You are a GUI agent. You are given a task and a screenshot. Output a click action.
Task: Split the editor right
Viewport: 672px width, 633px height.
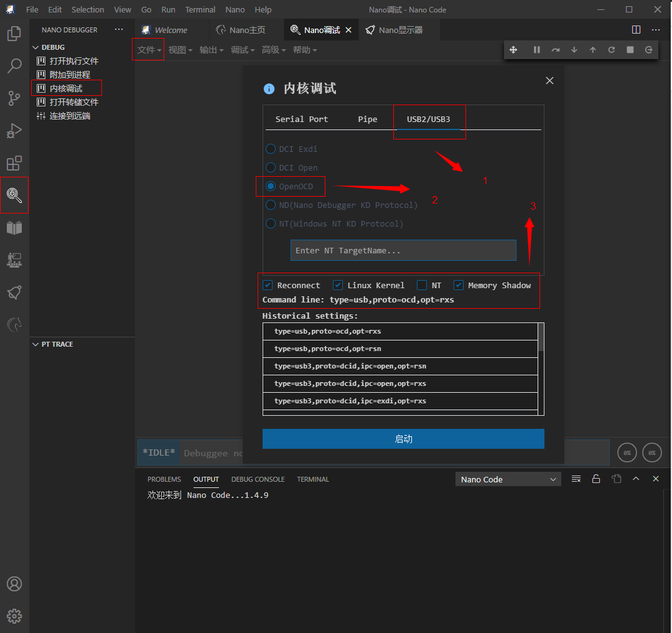[x=636, y=30]
